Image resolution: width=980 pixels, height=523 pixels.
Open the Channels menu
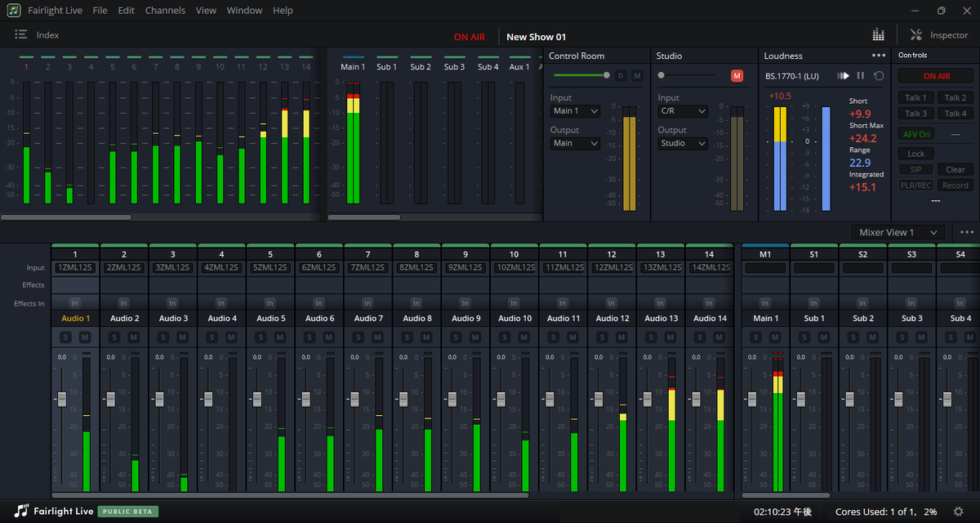click(165, 11)
